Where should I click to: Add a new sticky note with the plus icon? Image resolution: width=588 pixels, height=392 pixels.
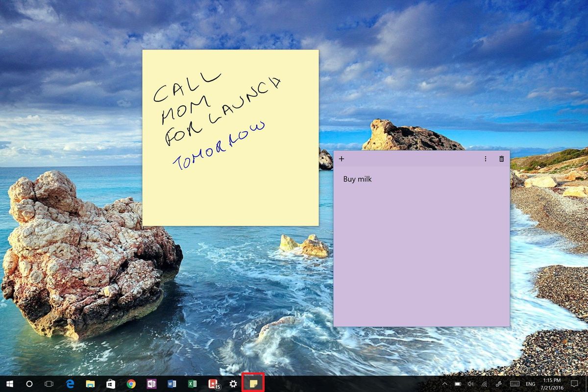tap(342, 159)
